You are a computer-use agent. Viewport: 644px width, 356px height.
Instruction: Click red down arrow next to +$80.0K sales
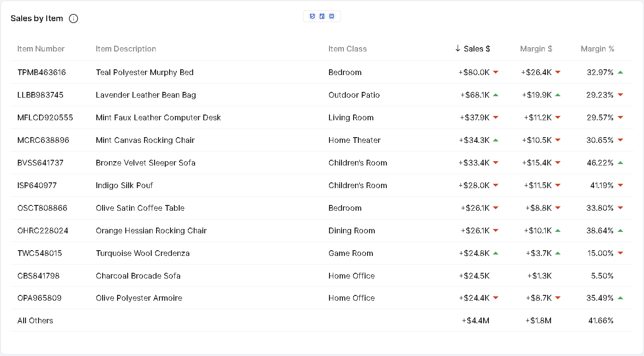click(x=496, y=72)
